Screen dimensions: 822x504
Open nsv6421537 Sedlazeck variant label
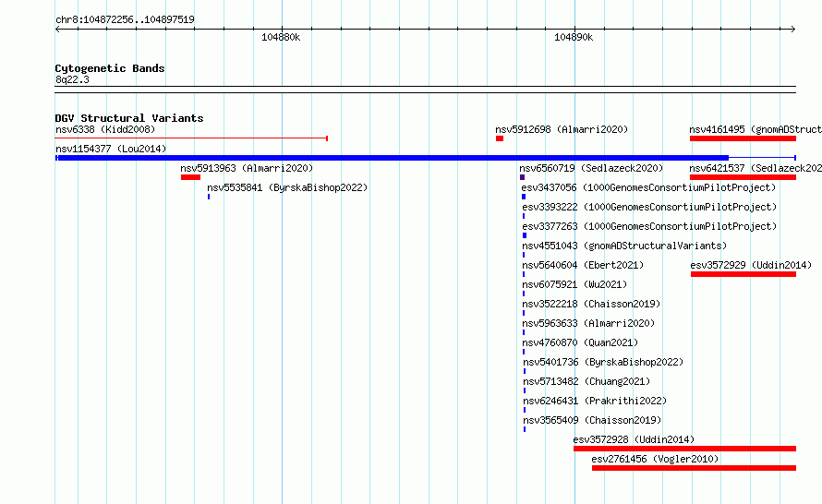tap(756, 168)
